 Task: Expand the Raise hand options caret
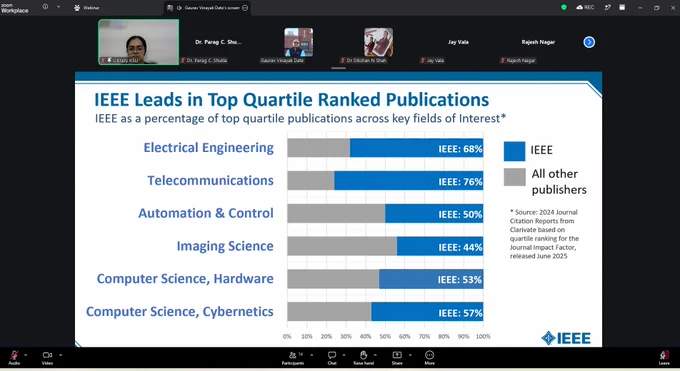tap(375, 355)
